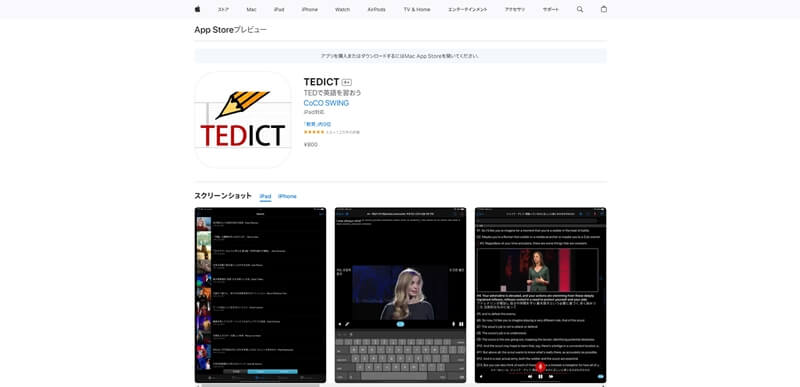
Task: Open the AirPods menu item
Action: (x=377, y=10)
